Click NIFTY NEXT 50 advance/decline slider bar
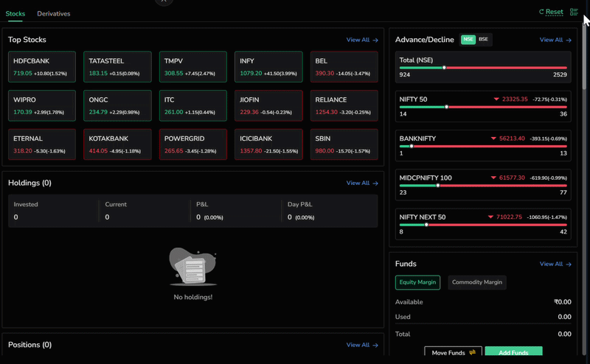This screenshot has width=590, height=364. tap(483, 225)
